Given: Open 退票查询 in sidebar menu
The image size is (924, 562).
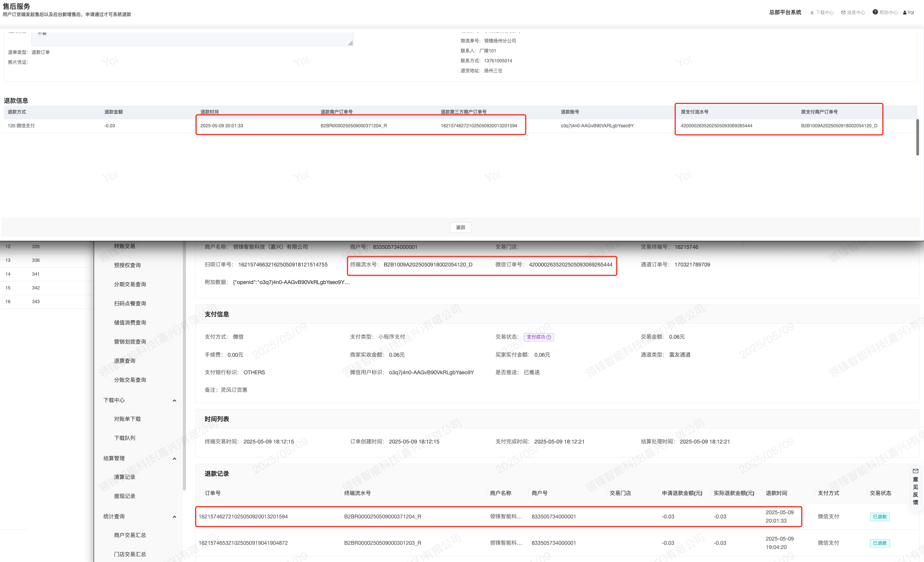Looking at the screenshot, I should pos(125,361).
